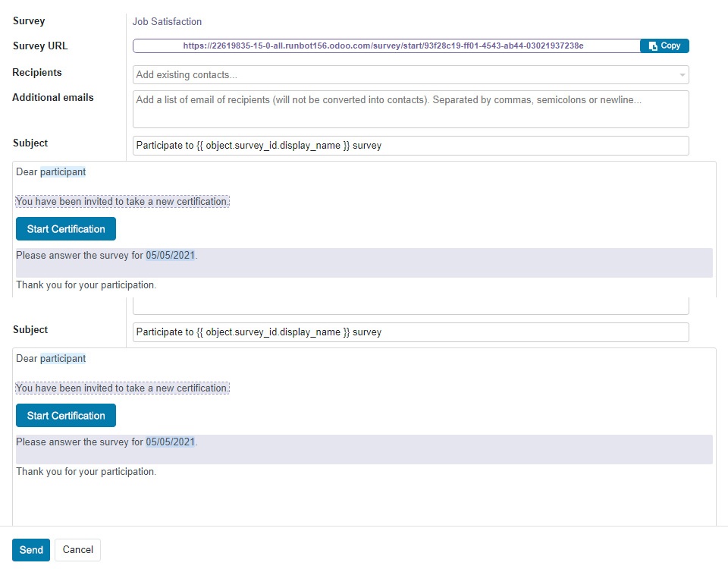Click the 05/05/2021 date in the first email body
Viewport: 728px width, 569px height.
pyautogui.click(x=171, y=255)
